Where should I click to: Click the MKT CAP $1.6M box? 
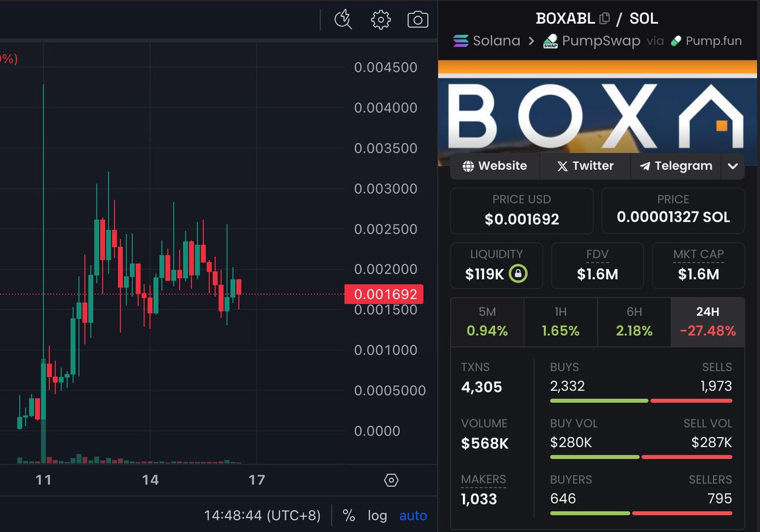(x=698, y=265)
